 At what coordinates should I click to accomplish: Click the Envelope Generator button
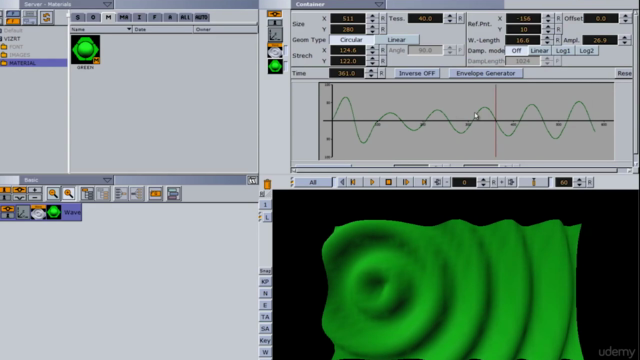pos(486,73)
